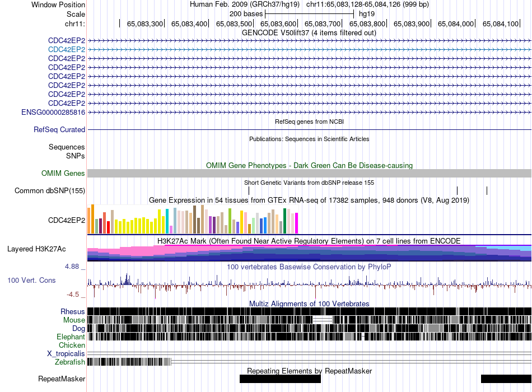532x392 pixels.
Task: Click 'Multiz Alignments of 100 Vertebrates' title
Action: click(x=309, y=304)
